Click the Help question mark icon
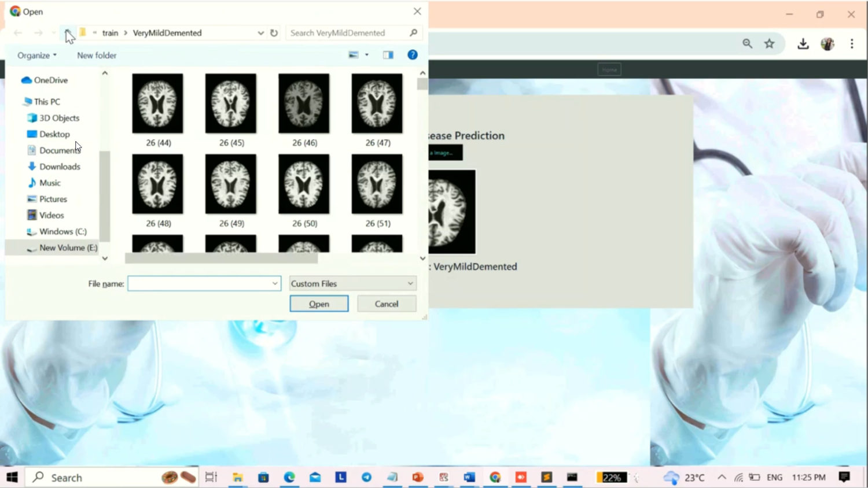The image size is (868, 488). click(x=412, y=55)
